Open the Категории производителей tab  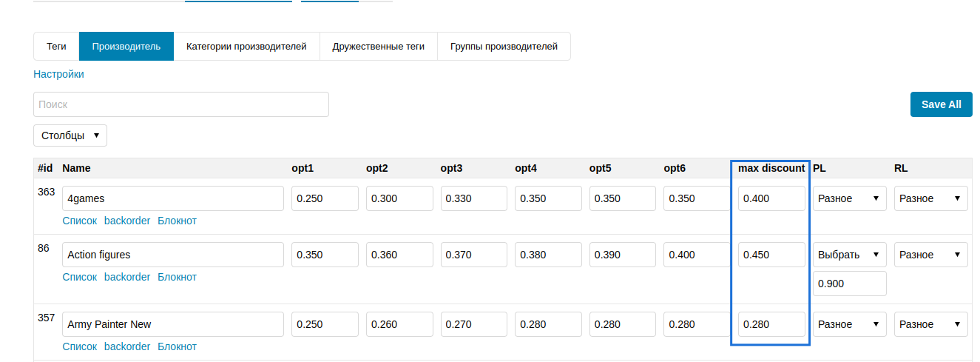tap(246, 46)
